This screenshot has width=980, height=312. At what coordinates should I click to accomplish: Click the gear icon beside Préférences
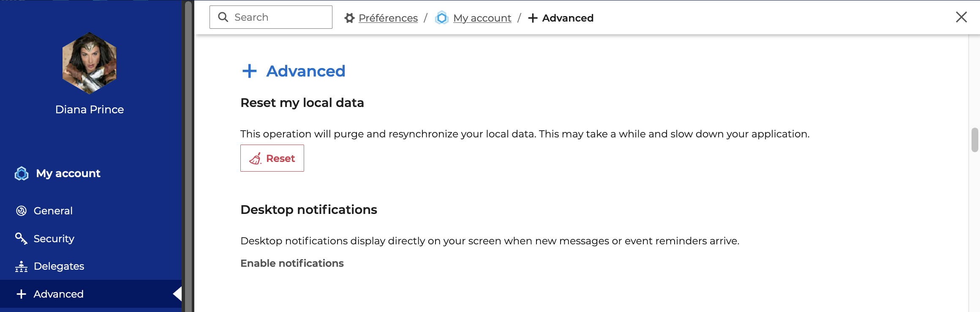point(349,18)
